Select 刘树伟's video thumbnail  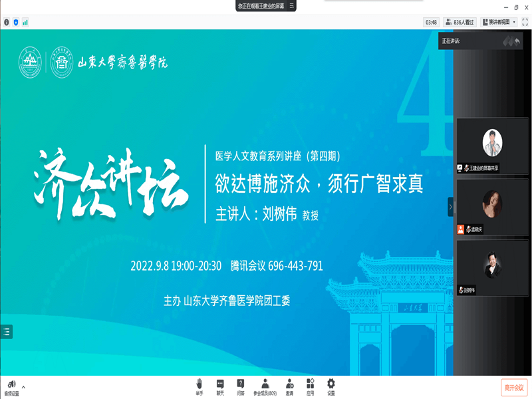tap(492, 264)
